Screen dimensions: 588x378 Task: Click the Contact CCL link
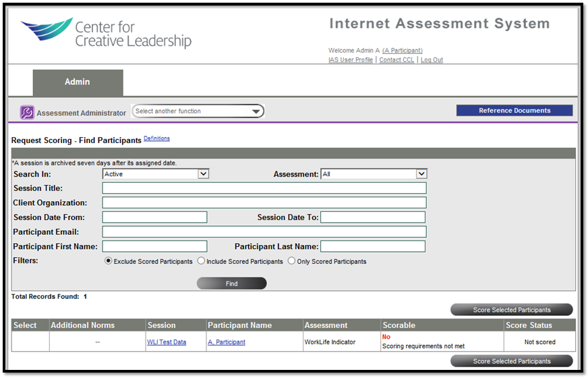click(396, 60)
